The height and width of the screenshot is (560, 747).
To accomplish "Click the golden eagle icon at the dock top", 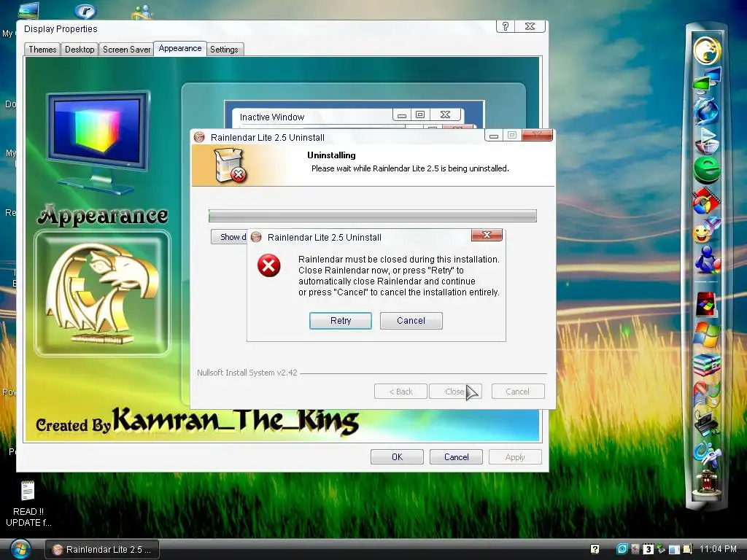I will coord(707,50).
